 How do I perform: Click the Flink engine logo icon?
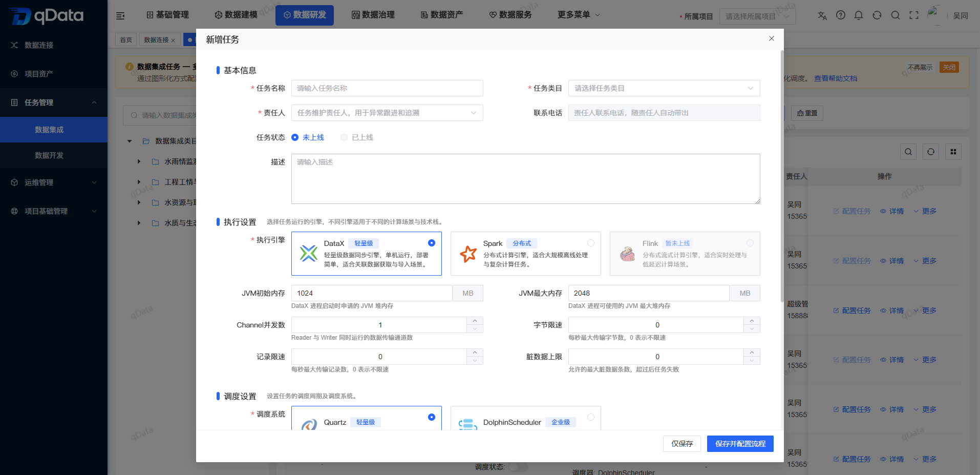point(627,254)
